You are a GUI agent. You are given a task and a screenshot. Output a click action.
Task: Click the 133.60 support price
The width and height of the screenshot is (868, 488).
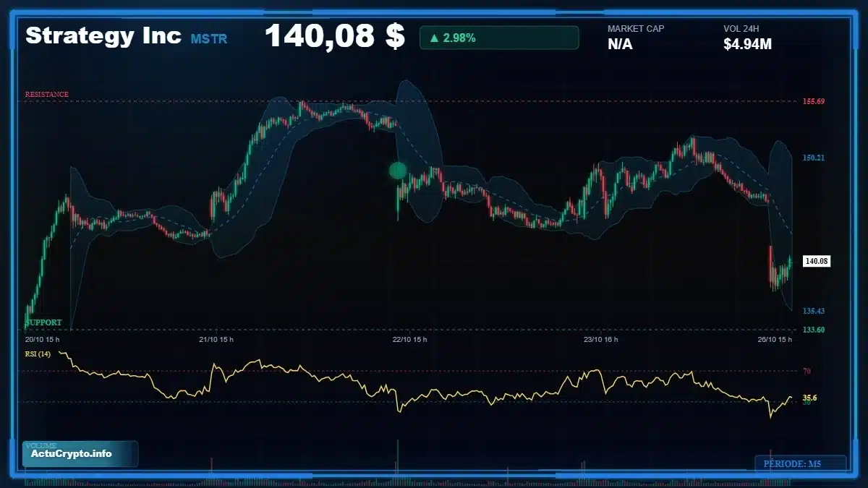(x=814, y=330)
